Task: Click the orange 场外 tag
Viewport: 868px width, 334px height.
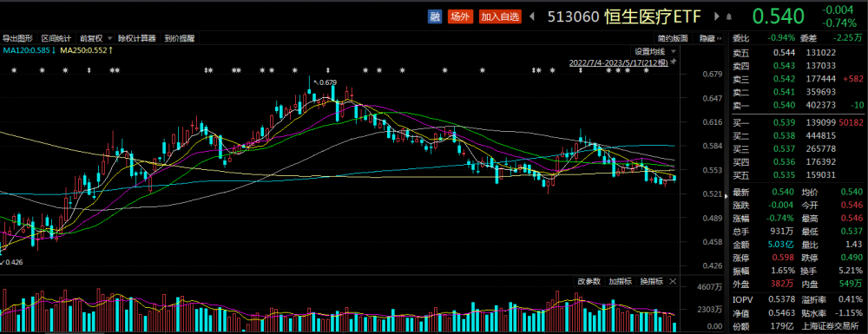Action: click(x=460, y=16)
